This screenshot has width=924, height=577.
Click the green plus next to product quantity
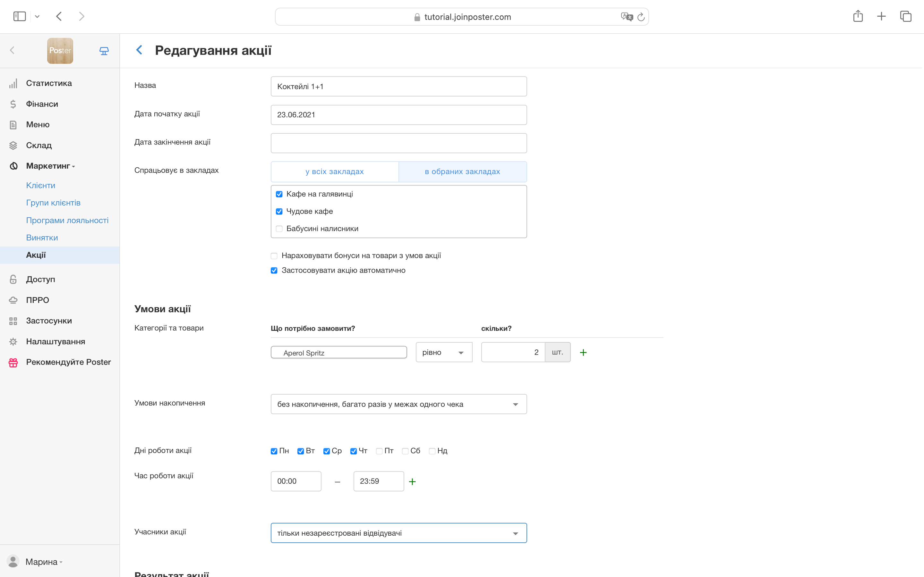583,352
